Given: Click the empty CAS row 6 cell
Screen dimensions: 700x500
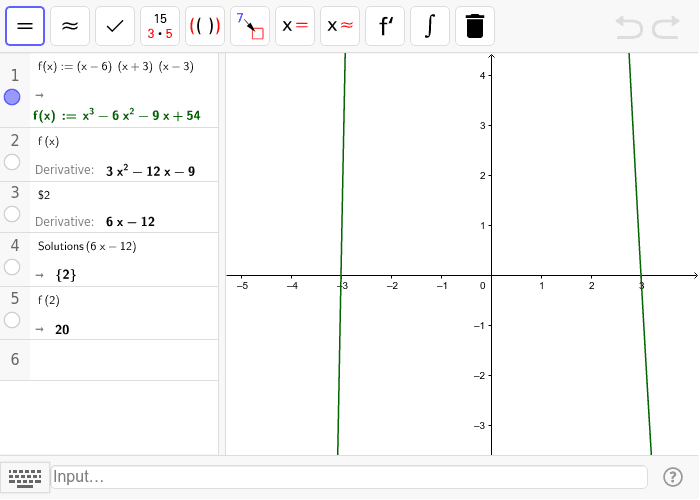Looking at the screenshot, I should pos(124,360).
